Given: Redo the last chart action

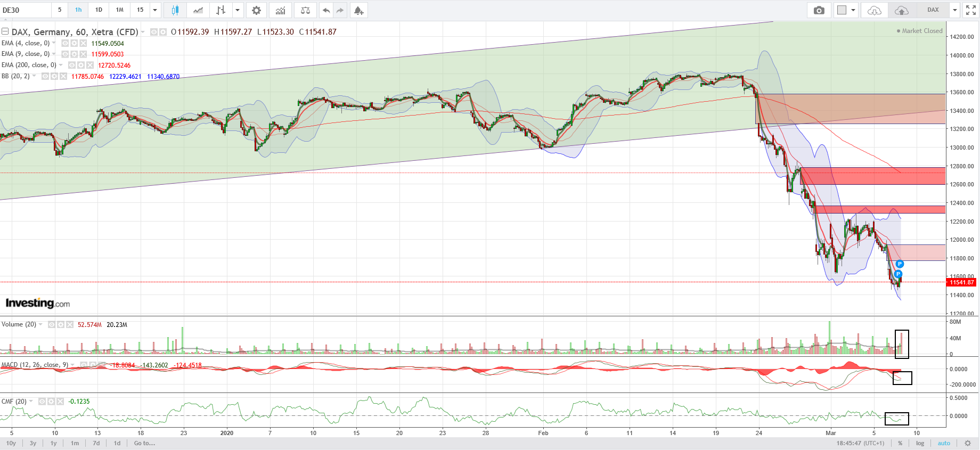Looking at the screenshot, I should click(340, 10).
